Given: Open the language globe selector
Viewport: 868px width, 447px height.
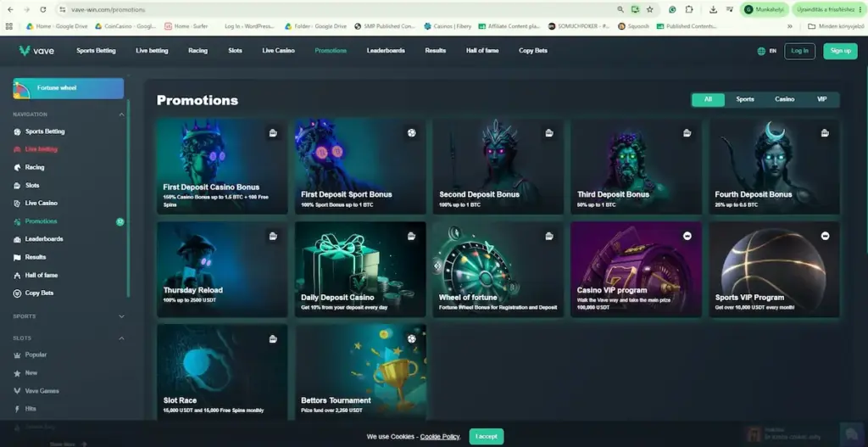Looking at the screenshot, I should coord(761,51).
